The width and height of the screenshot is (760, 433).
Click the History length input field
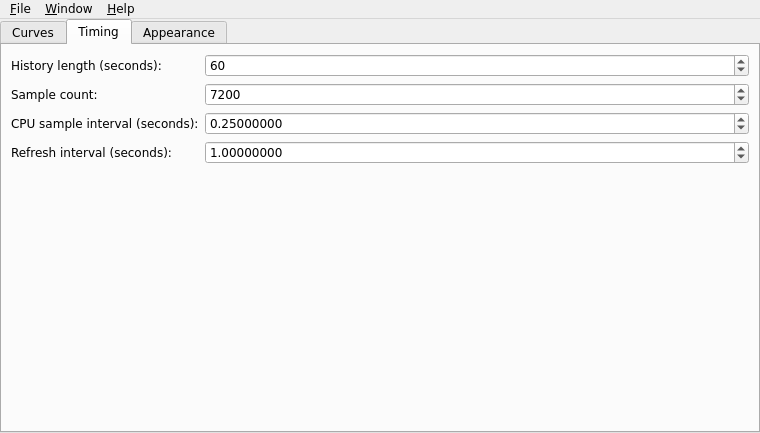tap(470, 65)
